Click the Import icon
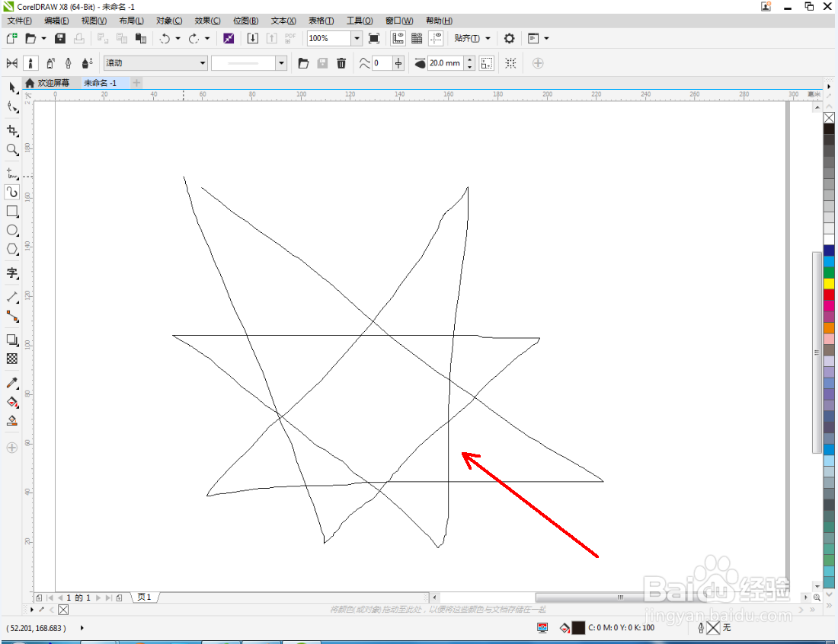 click(x=253, y=39)
